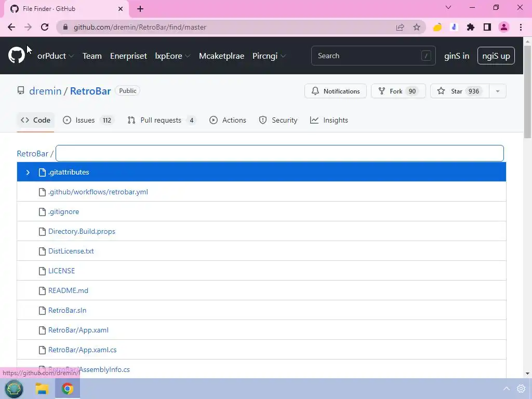The image size is (532, 399).
Task: Expand the Product menu in GitHub header
Action: pyautogui.click(x=56, y=56)
